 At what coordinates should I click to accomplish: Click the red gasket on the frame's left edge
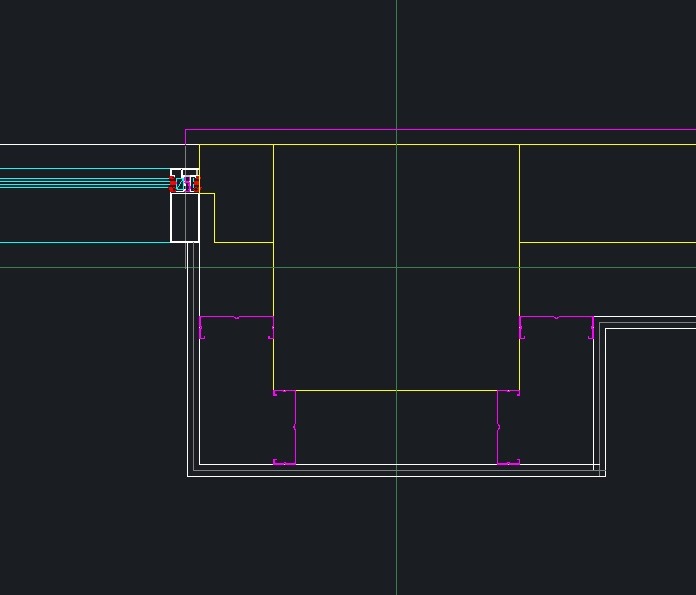[172, 184]
